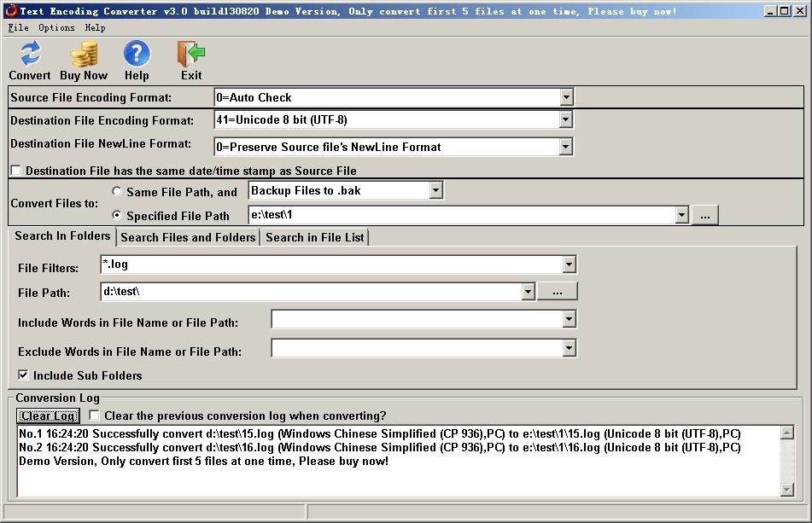This screenshot has height=523, width=812.
Task: Select No.2 log entry for 16.log
Action: (x=380, y=447)
